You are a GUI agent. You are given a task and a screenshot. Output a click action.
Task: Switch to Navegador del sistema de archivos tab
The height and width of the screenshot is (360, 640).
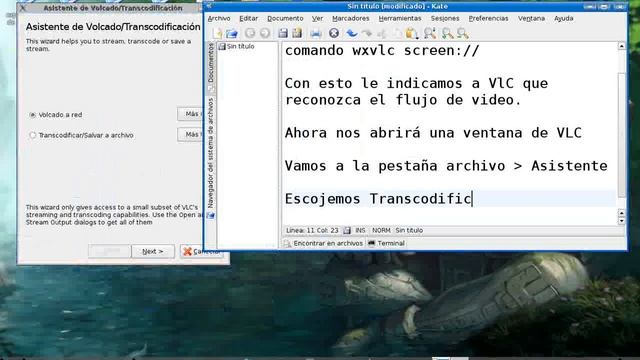tap(211, 157)
